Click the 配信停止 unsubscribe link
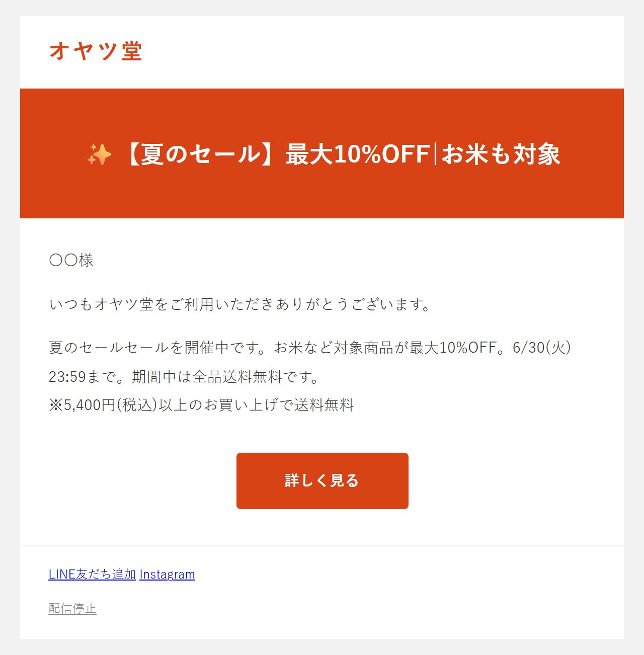The width and height of the screenshot is (644, 655). 72,608
